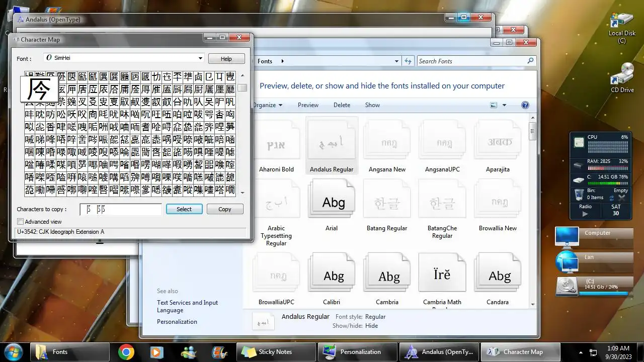Switch to Personalization taskbar item
The width and height of the screenshot is (644, 362).
[358, 352]
